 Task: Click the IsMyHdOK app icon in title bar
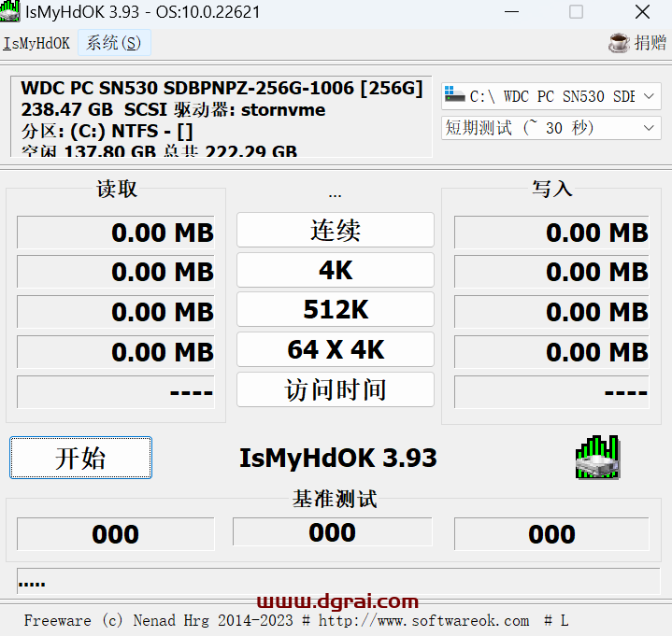(x=9, y=10)
